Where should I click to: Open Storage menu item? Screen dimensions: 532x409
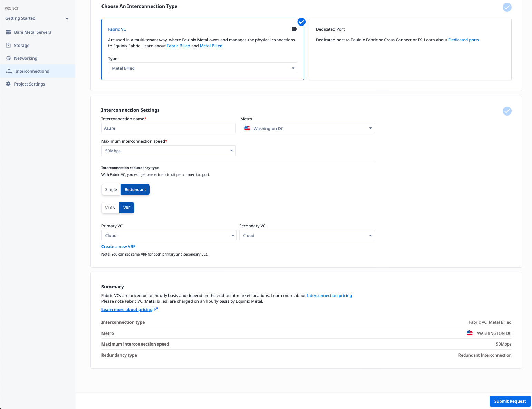(x=38, y=45)
